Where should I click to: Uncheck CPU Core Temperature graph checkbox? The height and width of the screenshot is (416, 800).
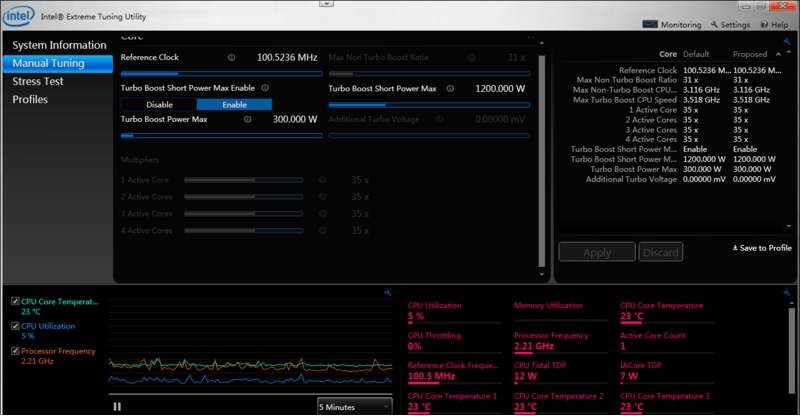14,300
